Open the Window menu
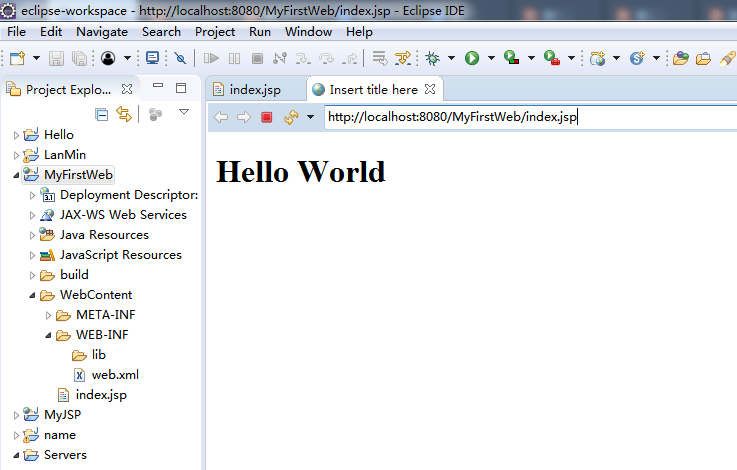737x470 pixels. coord(308,31)
